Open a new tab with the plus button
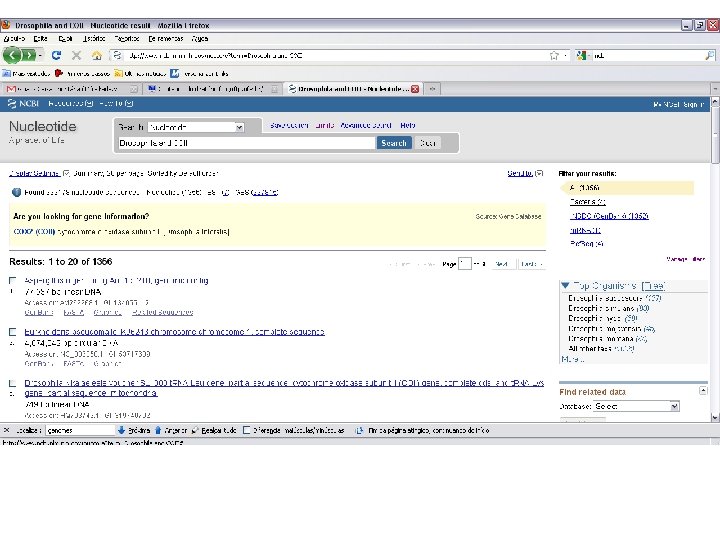720x540 pixels. click(432, 89)
